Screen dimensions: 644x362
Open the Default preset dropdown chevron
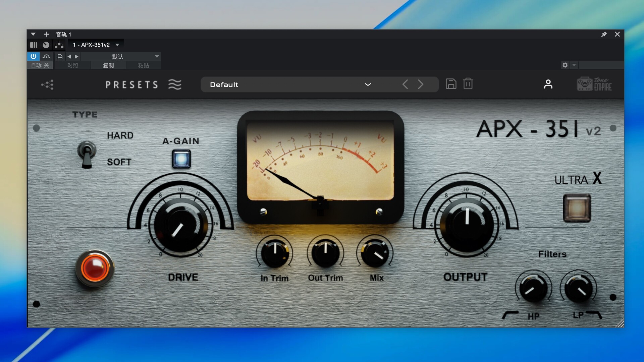(x=368, y=84)
